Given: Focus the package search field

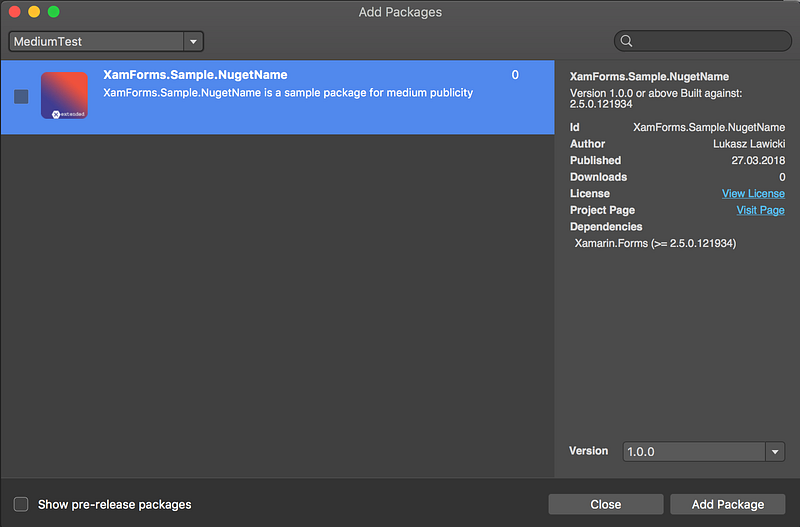Looking at the screenshot, I should [x=710, y=41].
